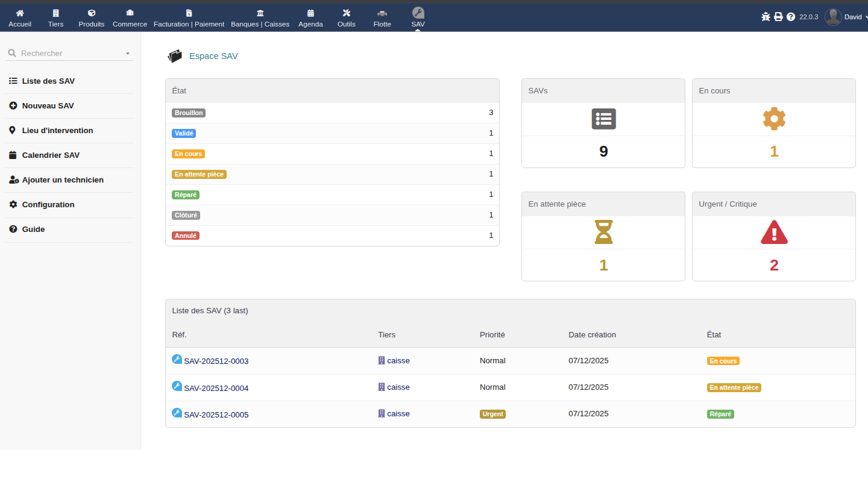Expand the search box dropdown arrow
Image resolution: width=868 pixels, height=497 pixels.
pyautogui.click(x=128, y=54)
